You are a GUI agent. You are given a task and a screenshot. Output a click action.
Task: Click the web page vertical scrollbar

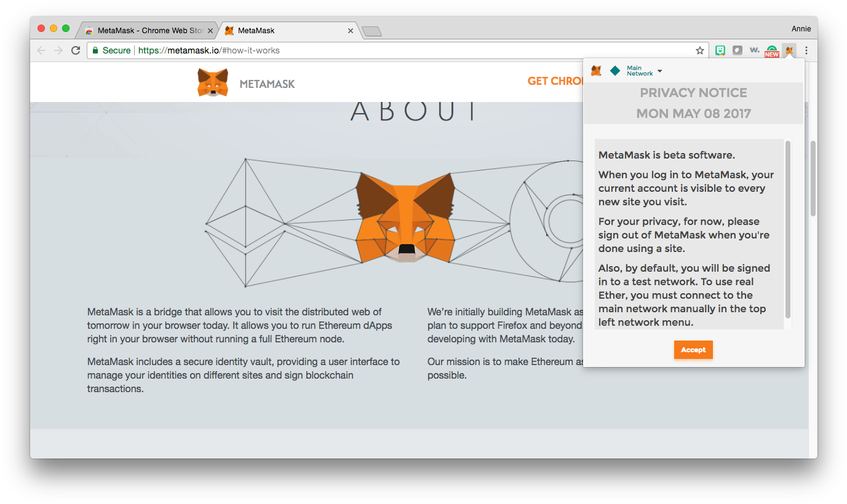[x=813, y=178]
